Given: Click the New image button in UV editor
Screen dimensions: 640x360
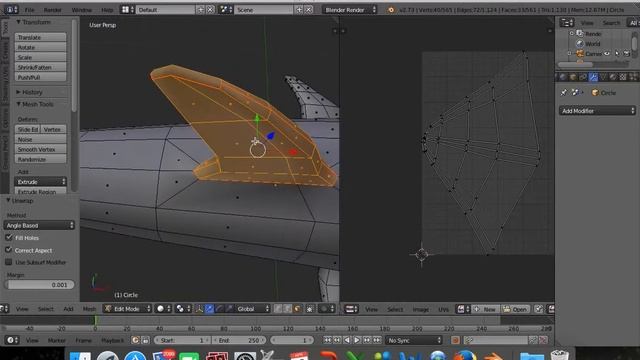Looking at the screenshot, I should [x=485, y=309].
